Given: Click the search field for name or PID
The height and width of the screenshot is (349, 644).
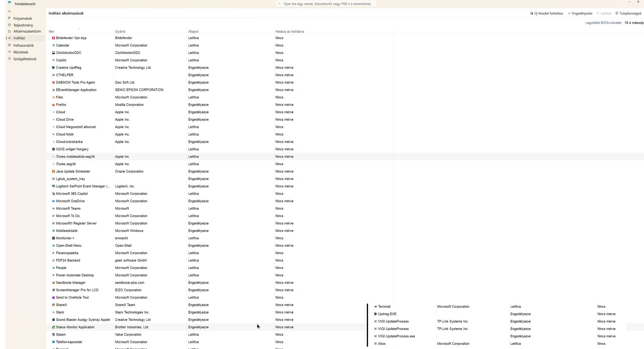Looking at the screenshot, I should click(327, 4).
